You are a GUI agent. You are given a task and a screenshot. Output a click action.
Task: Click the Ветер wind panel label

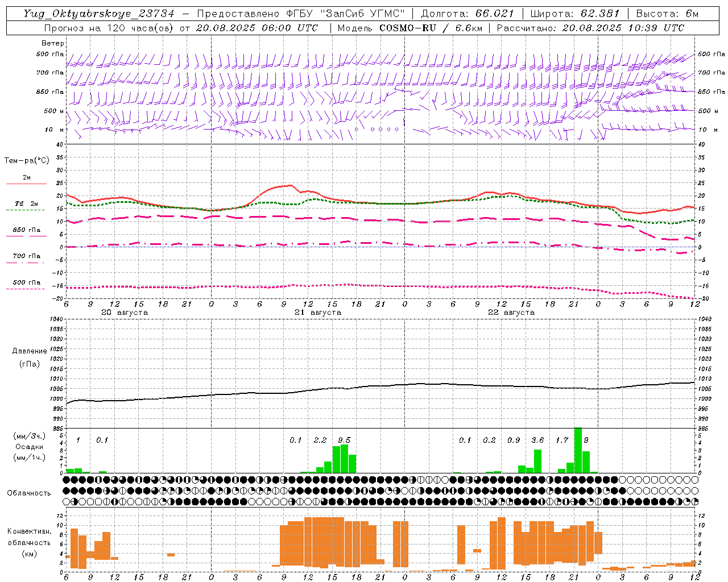pyautogui.click(x=53, y=43)
